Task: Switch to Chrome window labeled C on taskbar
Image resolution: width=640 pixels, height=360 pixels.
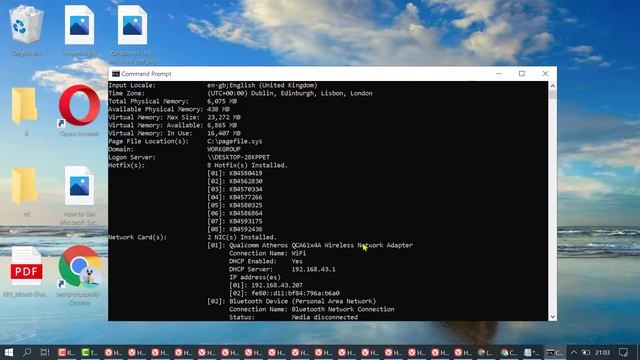Action: (508, 352)
